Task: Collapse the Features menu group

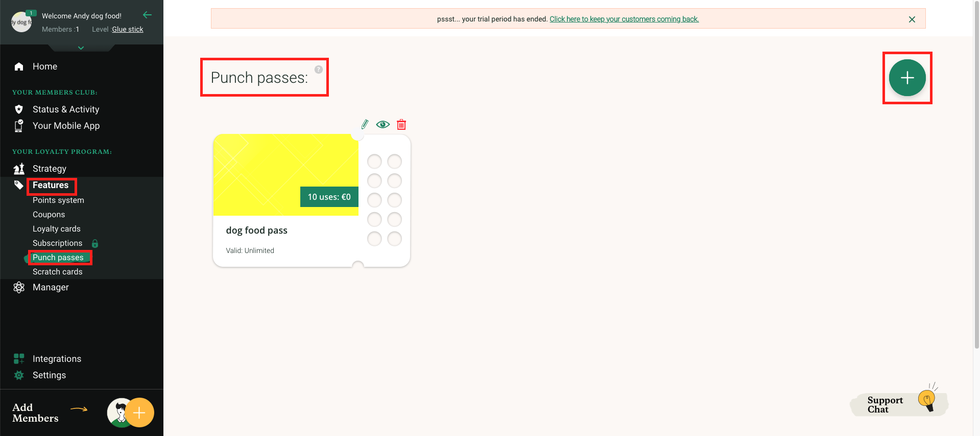Action: click(51, 185)
